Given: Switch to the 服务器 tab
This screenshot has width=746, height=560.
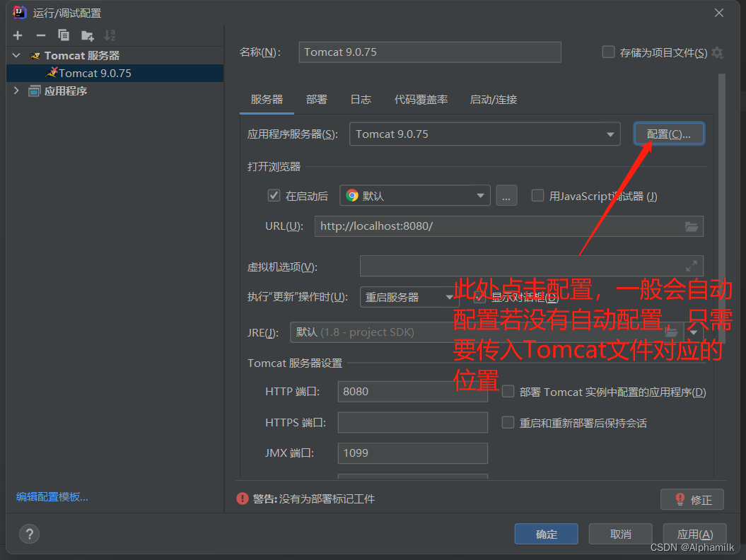Looking at the screenshot, I should coord(267,100).
